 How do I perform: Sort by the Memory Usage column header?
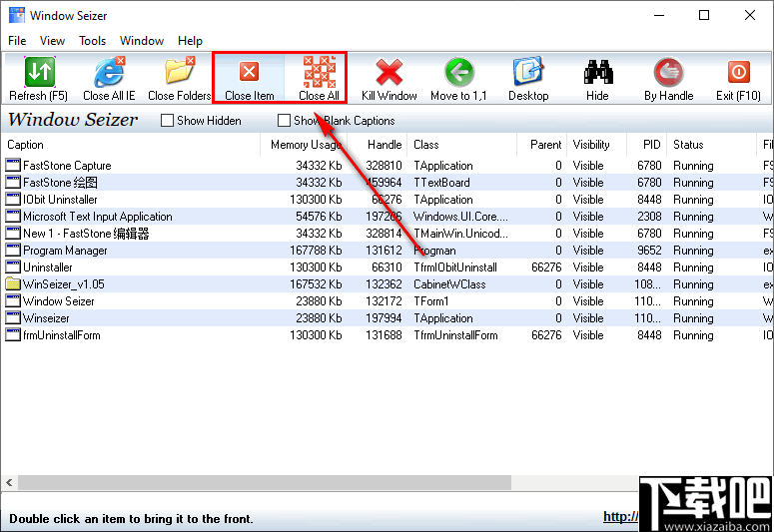point(304,145)
